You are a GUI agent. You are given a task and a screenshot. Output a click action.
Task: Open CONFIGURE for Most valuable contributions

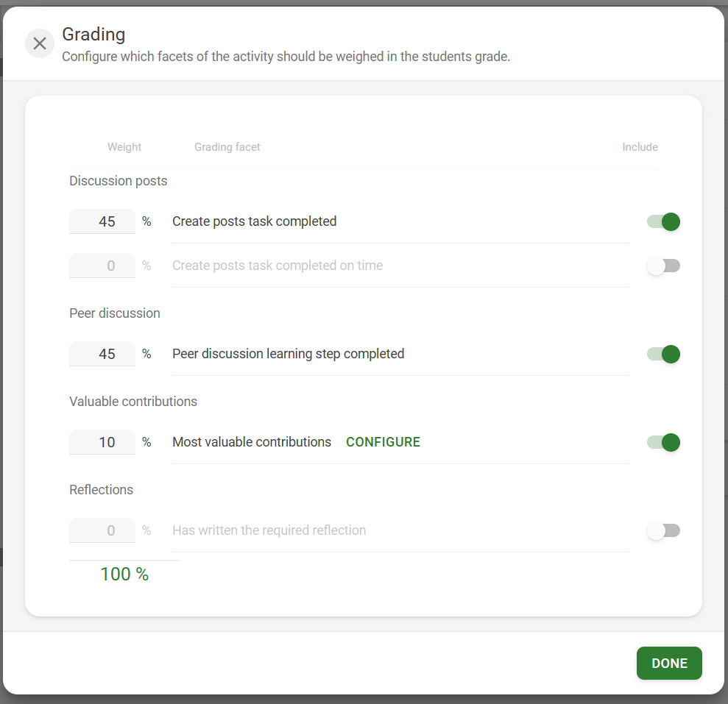coord(383,442)
